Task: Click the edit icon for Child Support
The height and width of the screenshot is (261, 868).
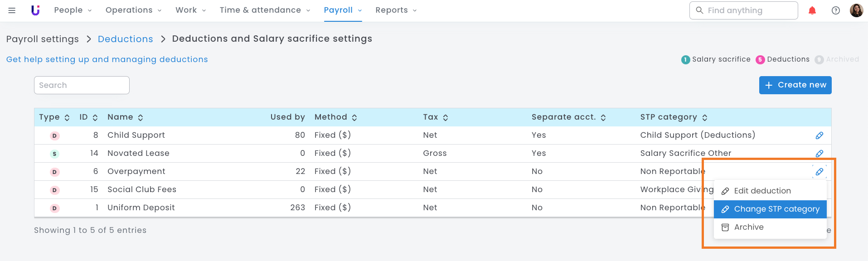Action: 819,135
